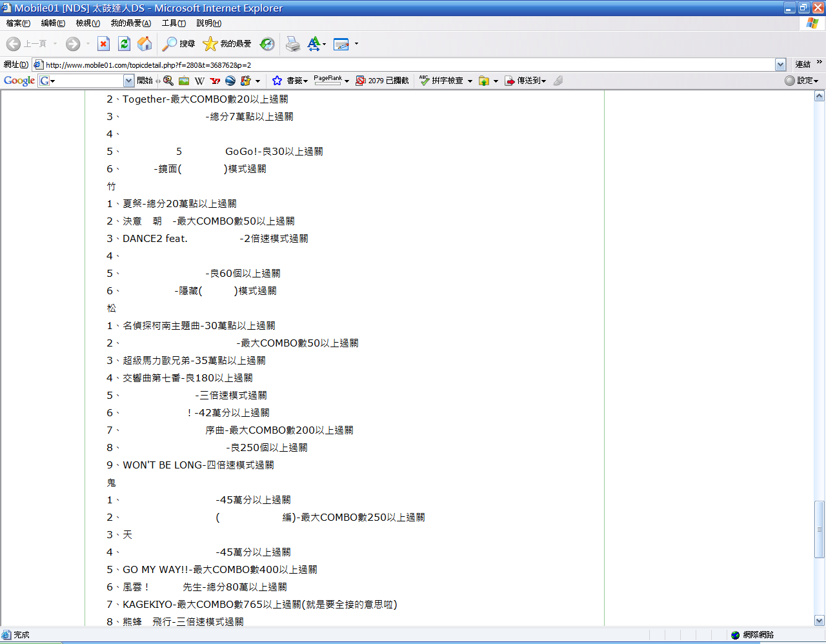Click the line starting with 'KAGEKIYO-最大COMBO數765'

(x=260, y=605)
